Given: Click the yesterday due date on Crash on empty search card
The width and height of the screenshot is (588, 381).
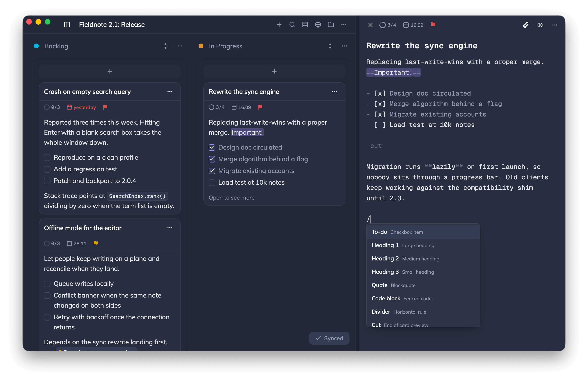Looking at the screenshot, I should (x=82, y=107).
